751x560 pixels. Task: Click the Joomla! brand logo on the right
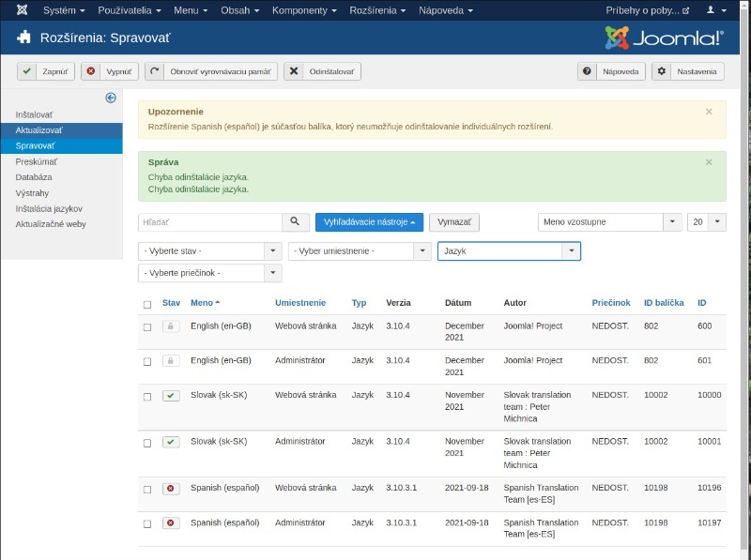coord(665,38)
